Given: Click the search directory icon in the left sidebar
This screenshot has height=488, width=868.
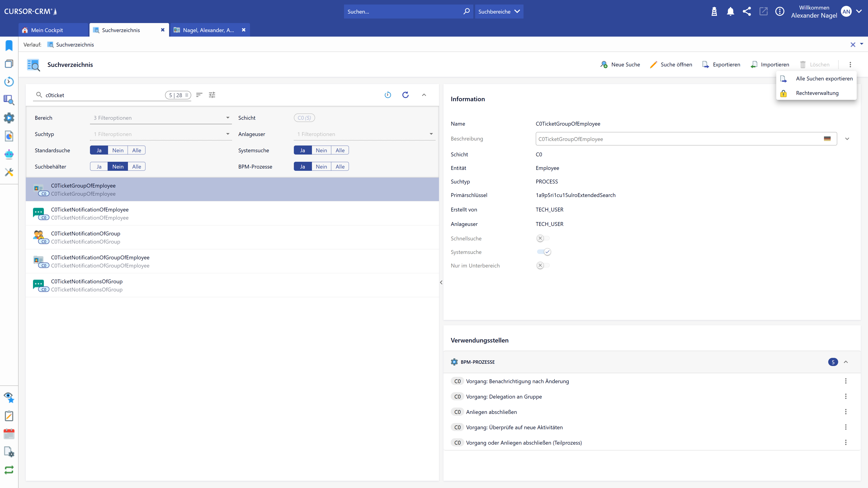Looking at the screenshot, I should click(9, 100).
